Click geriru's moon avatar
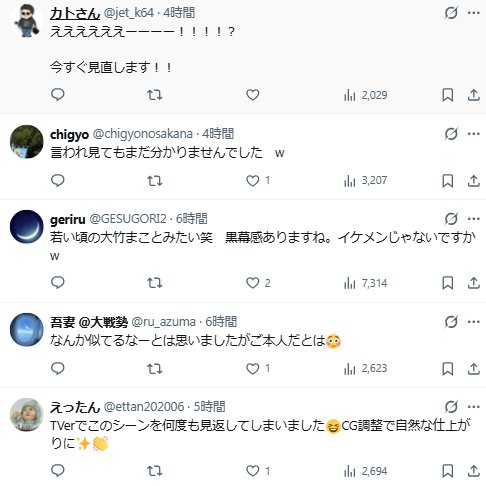486x486 pixels. click(27, 227)
